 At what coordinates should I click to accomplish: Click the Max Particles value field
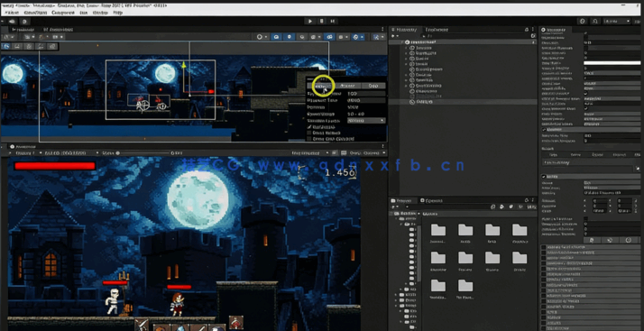[x=612, y=104]
